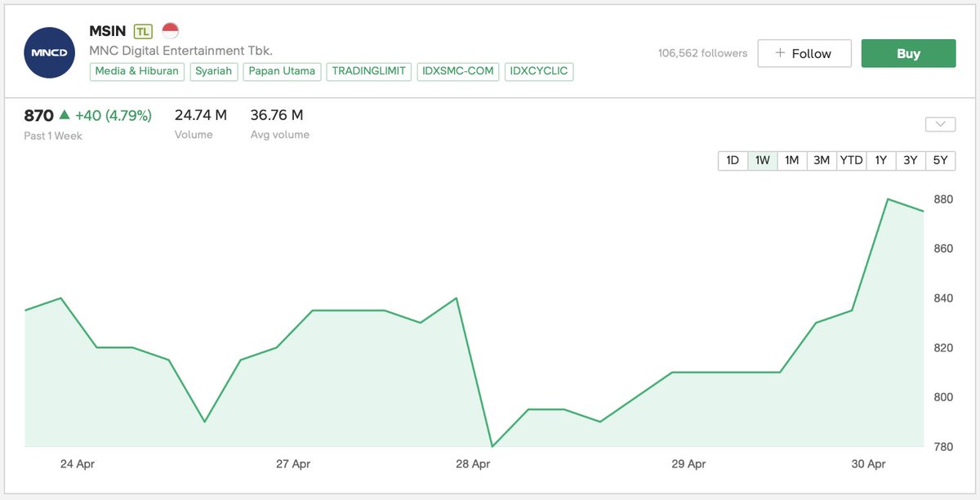Click the 24.74 M volume value

201,115
